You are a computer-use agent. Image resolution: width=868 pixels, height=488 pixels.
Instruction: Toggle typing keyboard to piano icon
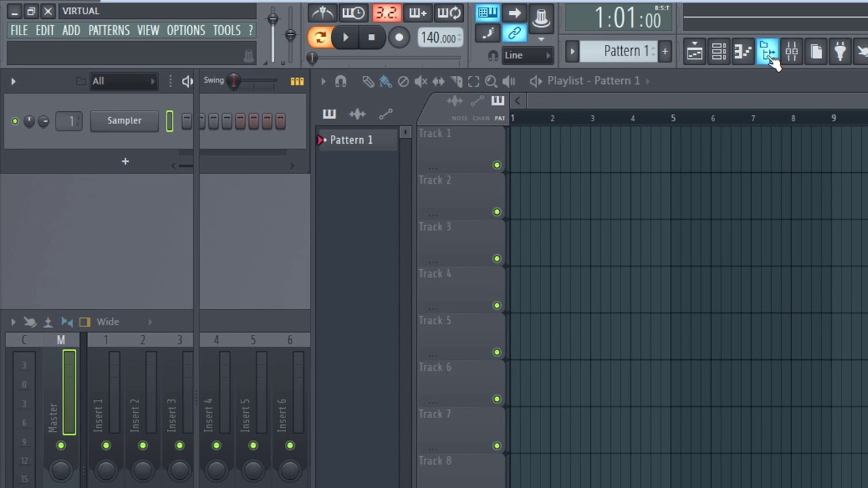click(488, 13)
